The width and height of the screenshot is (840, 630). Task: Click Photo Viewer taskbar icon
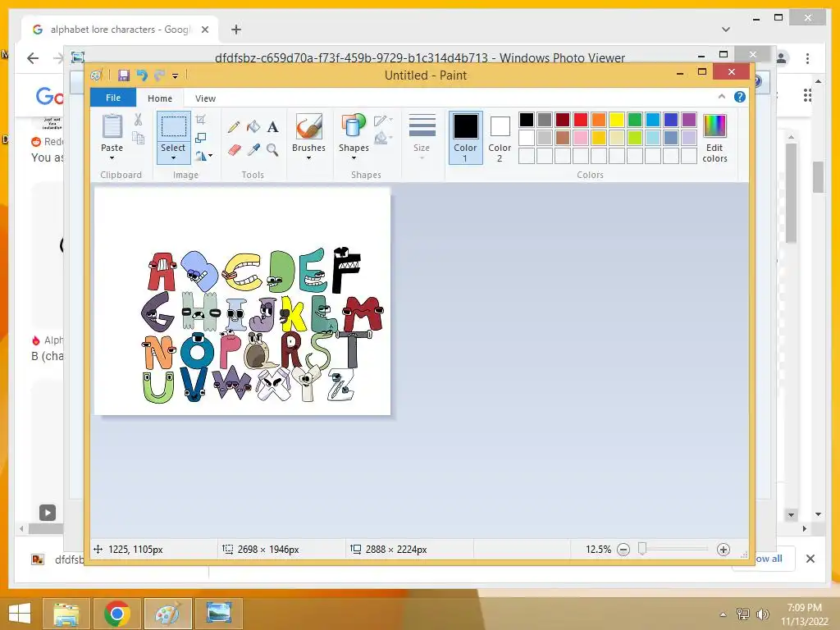(x=218, y=614)
